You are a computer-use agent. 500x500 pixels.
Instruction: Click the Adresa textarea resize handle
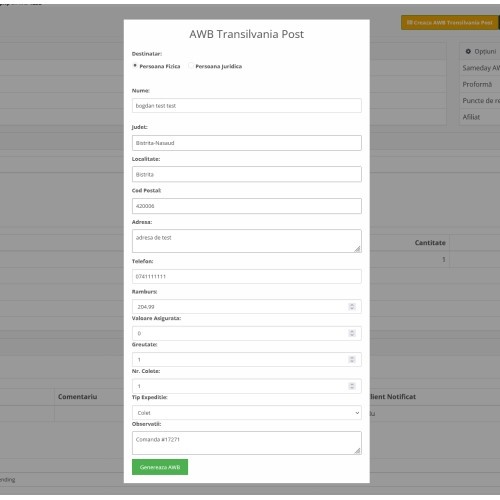357,249
